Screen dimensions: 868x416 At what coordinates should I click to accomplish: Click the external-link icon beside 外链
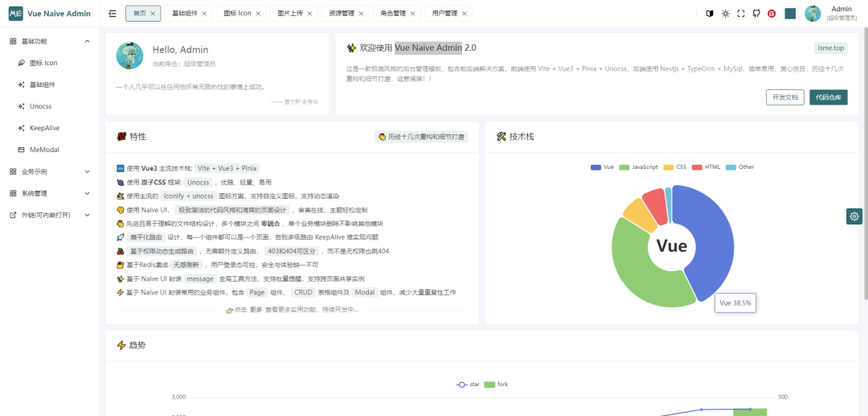(14, 215)
